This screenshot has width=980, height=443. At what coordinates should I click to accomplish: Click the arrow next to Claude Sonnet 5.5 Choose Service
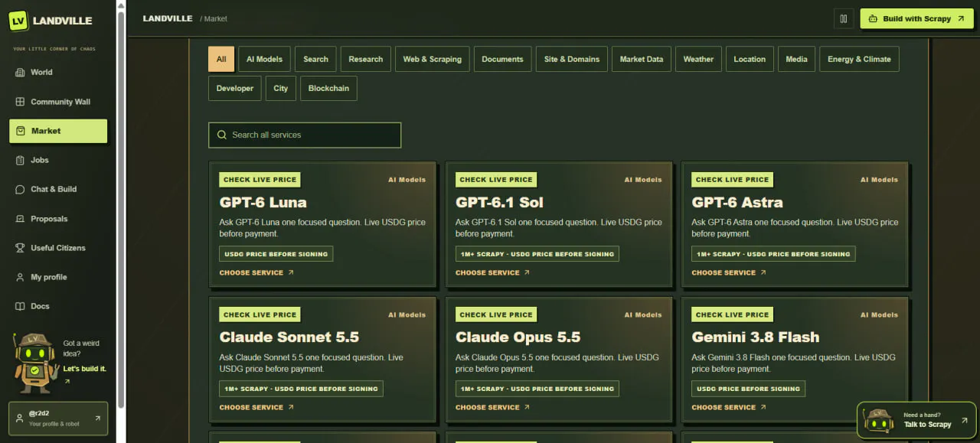tap(291, 407)
